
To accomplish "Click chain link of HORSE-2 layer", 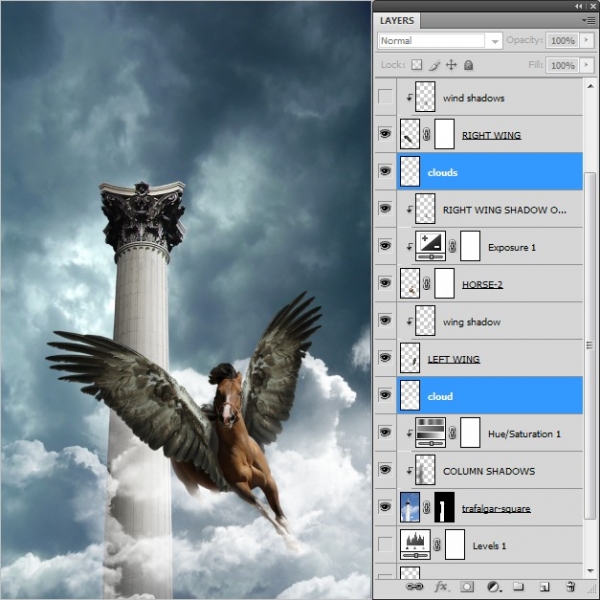I will [427, 284].
